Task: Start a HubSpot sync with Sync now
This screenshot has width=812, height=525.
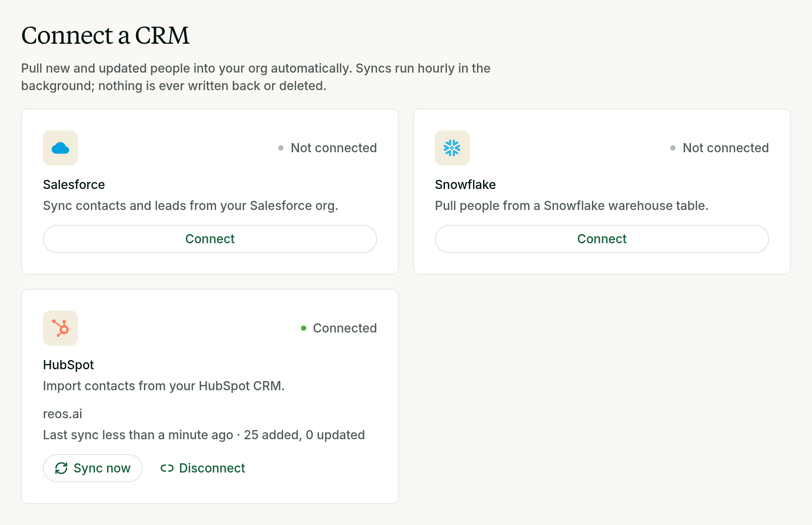Action: [x=93, y=468]
